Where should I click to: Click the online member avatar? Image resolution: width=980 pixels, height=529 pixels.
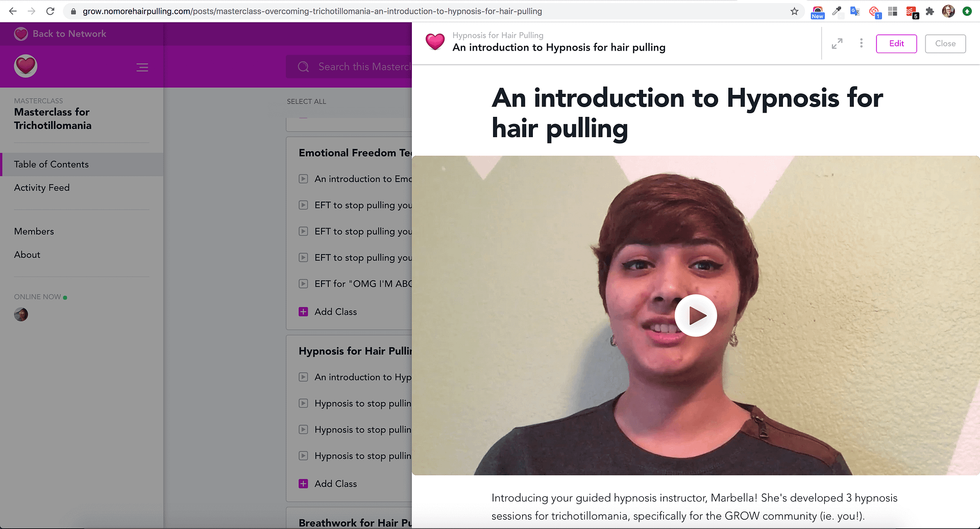click(21, 314)
